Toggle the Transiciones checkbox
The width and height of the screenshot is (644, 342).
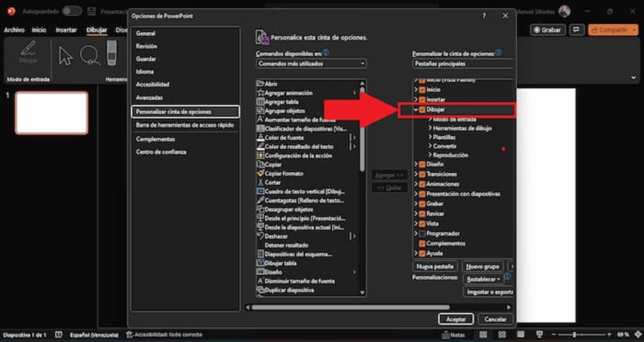[x=422, y=174]
